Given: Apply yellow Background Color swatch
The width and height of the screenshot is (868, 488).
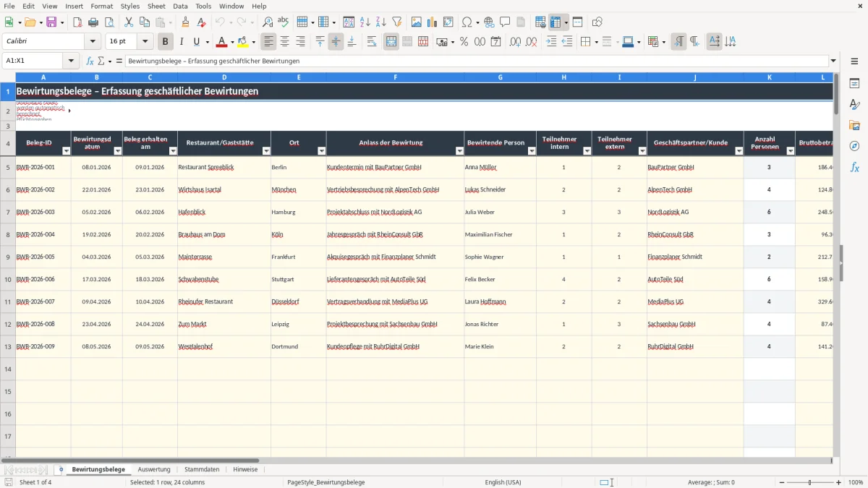Looking at the screenshot, I should coord(243,42).
